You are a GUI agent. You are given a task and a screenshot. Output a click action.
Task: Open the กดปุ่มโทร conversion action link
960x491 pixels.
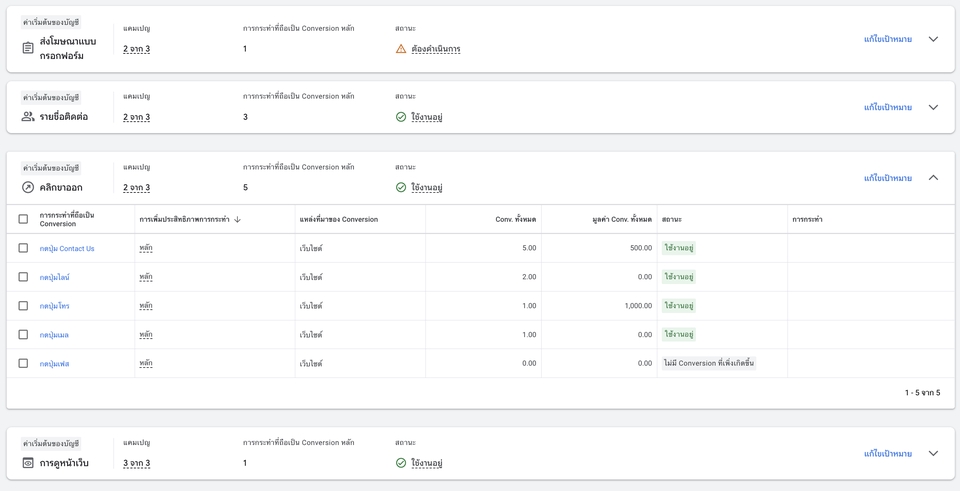[x=55, y=306]
